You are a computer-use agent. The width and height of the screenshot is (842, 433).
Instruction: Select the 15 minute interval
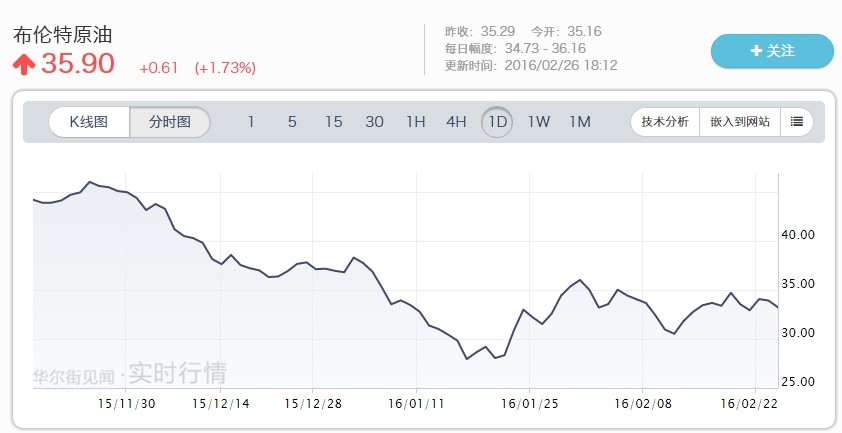tap(333, 122)
